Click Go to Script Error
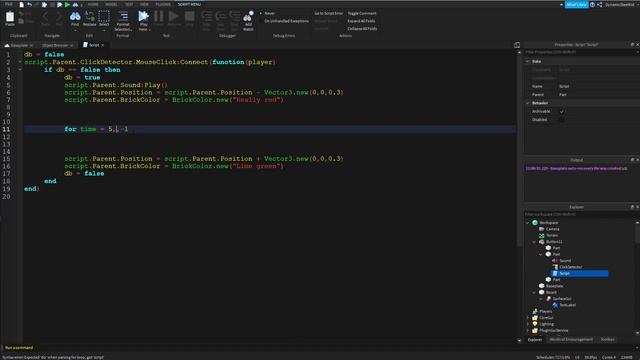This screenshot has height=360, width=640. point(328,13)
